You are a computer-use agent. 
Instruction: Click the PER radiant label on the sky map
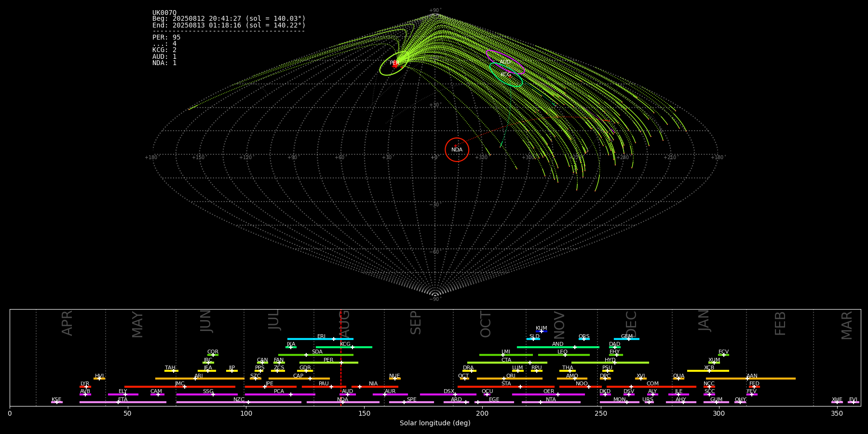click(x=394, y=63)
